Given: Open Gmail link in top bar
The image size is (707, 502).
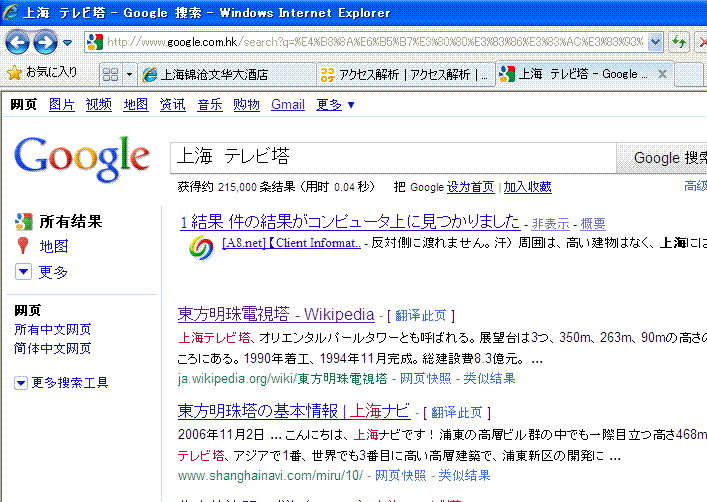Looking at the screenshot, I should click(x=288, y=105).
